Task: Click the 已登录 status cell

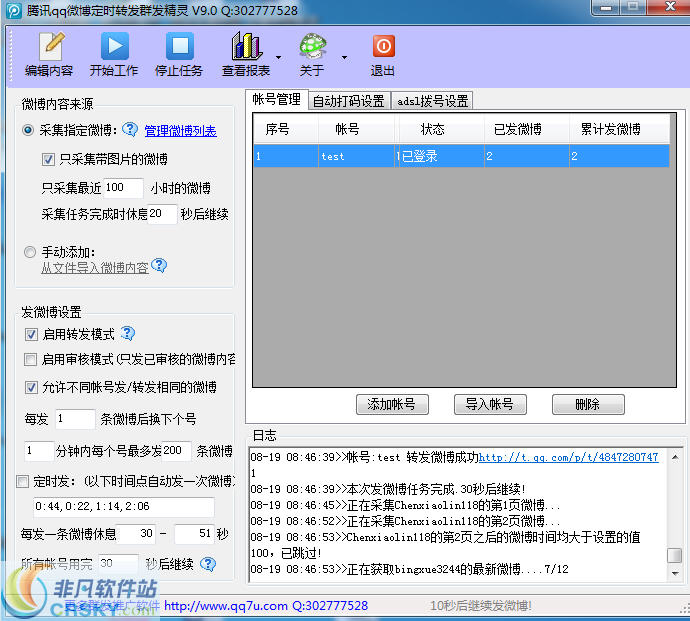Action: 441,156
